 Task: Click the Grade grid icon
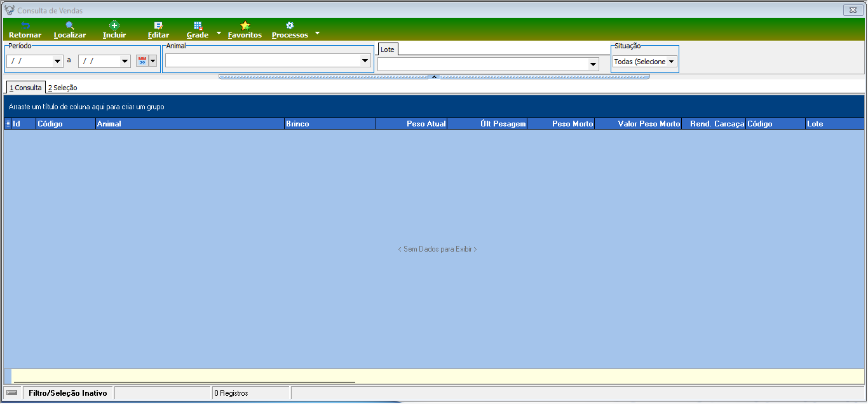tap(198, 25)
